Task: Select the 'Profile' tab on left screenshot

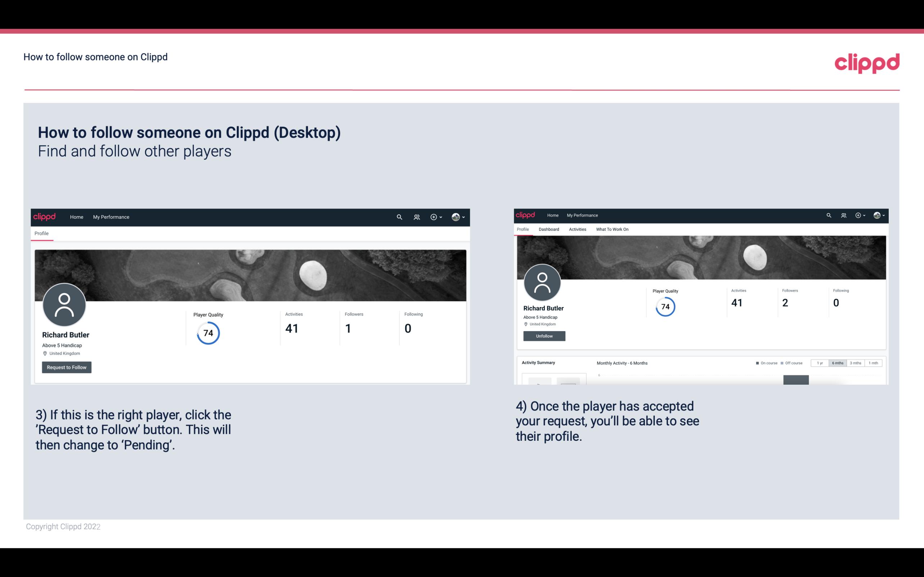Action: coord(42,233)
